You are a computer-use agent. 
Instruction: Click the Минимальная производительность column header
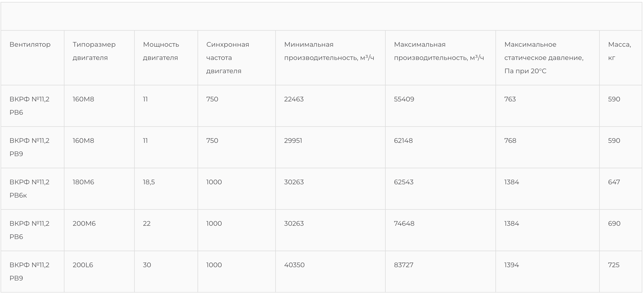coord(329,51)
